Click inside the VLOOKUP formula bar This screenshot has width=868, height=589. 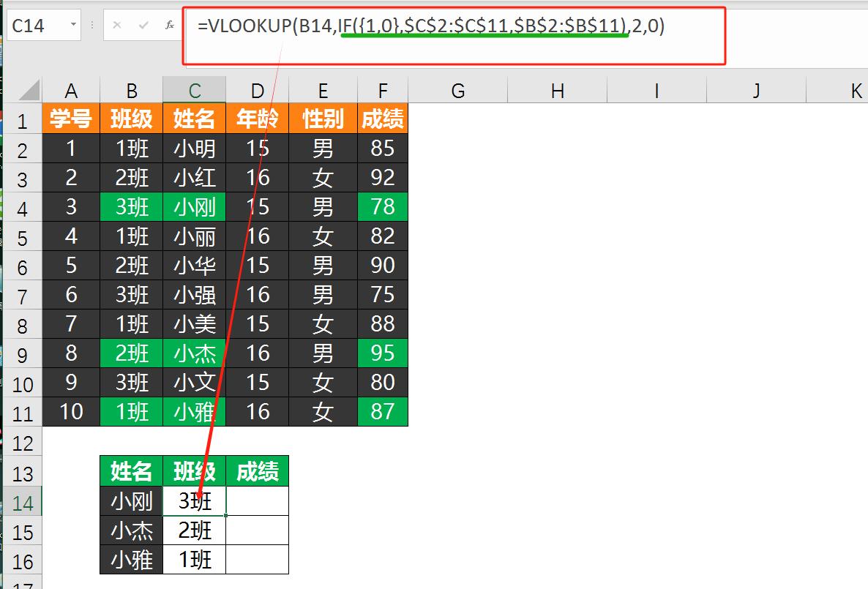click(x=454, y=35)
